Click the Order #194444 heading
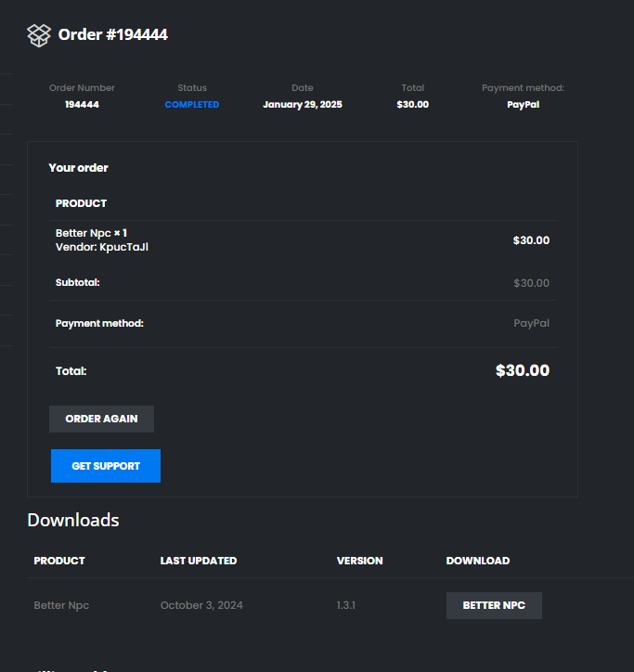Image resolution: width=634 pixels, height=672 pixels. 112,35
